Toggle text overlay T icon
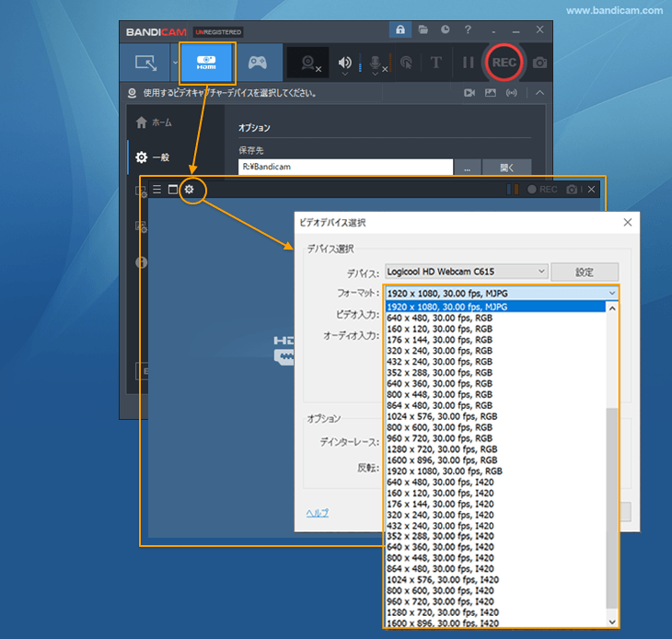672x639 pixels. (435, 63)
